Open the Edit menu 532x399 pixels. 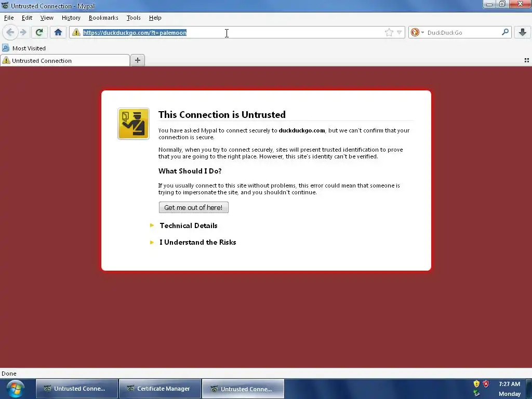(27, 18)
